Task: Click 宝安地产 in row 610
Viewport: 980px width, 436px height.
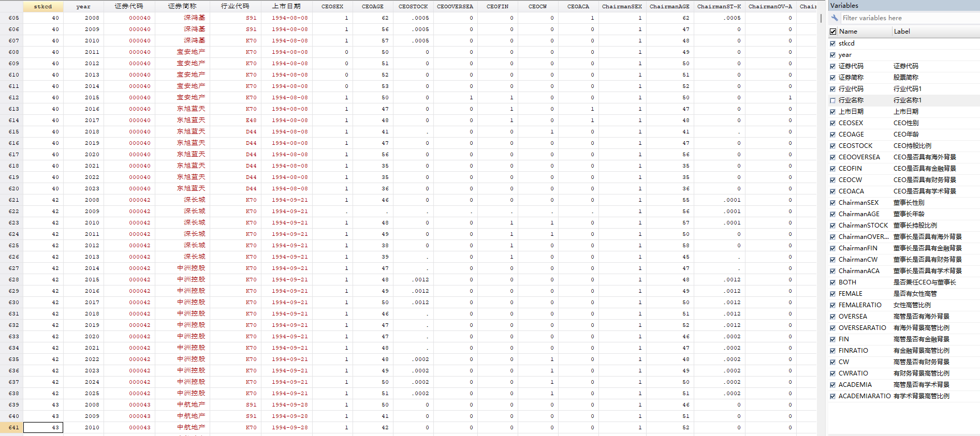Action: click(191, 74)
